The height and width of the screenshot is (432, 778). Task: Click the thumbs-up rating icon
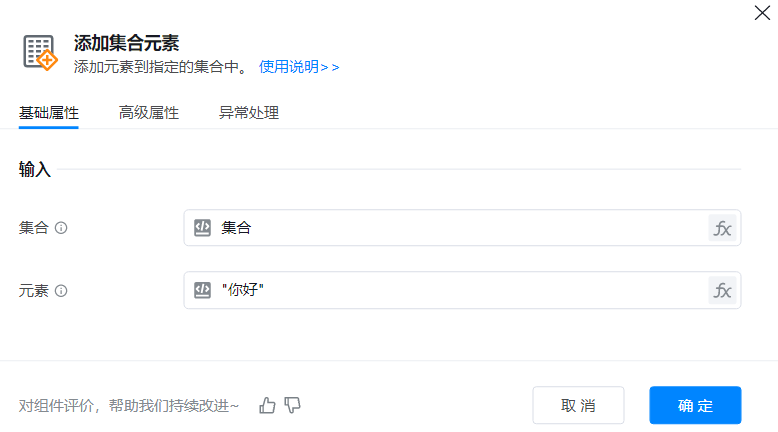(x=267, y=405)
